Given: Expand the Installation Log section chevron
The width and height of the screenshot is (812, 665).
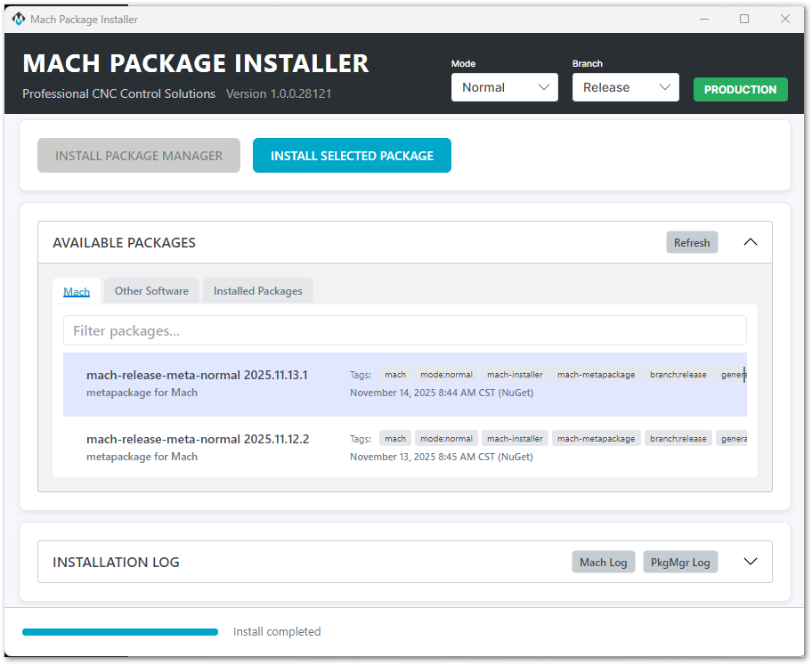Looking at the screenshot, I should tap(750, 562).
